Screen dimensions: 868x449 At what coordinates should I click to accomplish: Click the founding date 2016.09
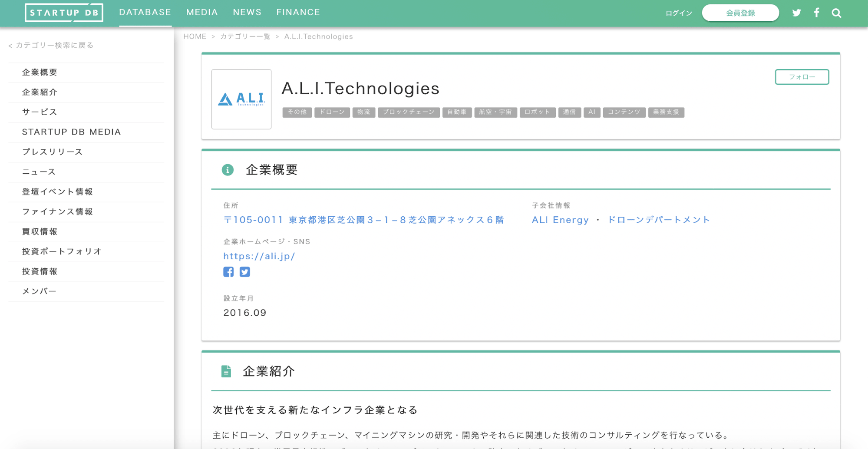pos(245,313)
